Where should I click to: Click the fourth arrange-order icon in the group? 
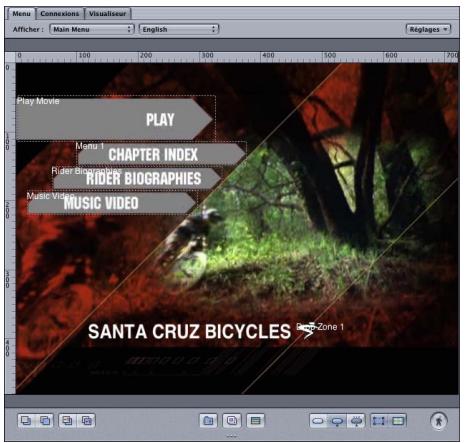87,421
